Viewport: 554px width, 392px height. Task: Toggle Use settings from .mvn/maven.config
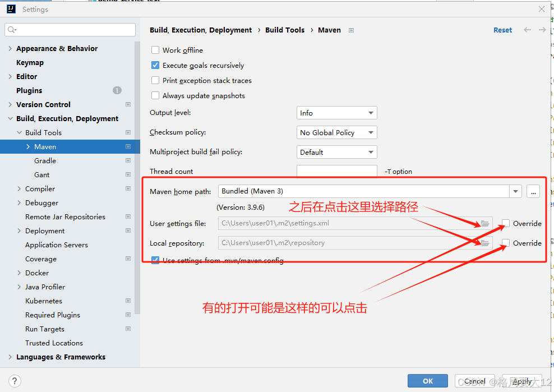pyautogui.click(x=155, y=261)
